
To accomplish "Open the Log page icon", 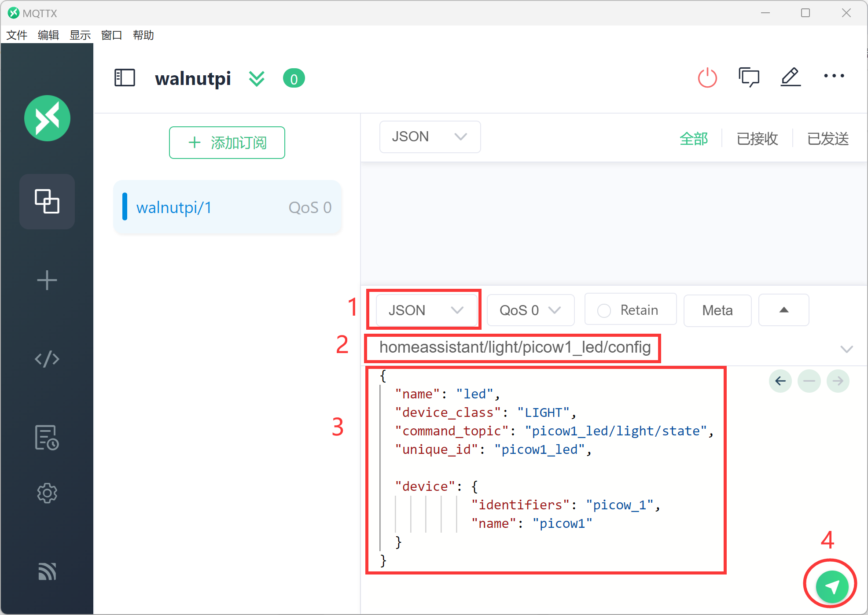I will [x=47, y=438].
